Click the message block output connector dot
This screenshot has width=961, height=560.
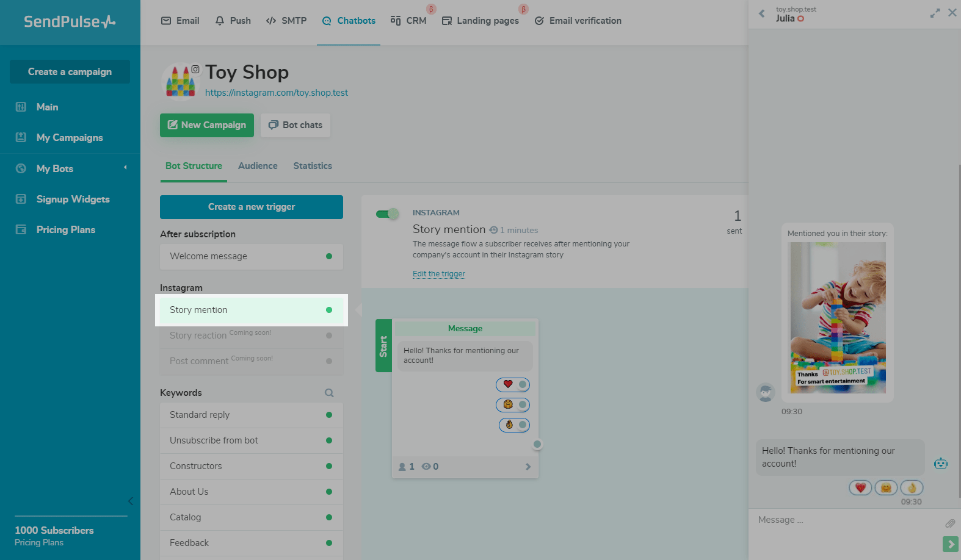pos(537,444)
